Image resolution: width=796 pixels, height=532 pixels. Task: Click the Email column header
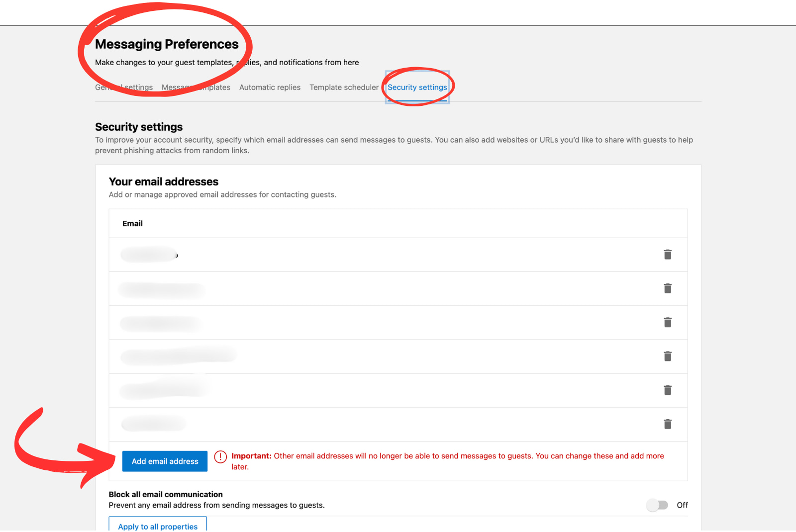pyautogui.click(x=132, y=223)
